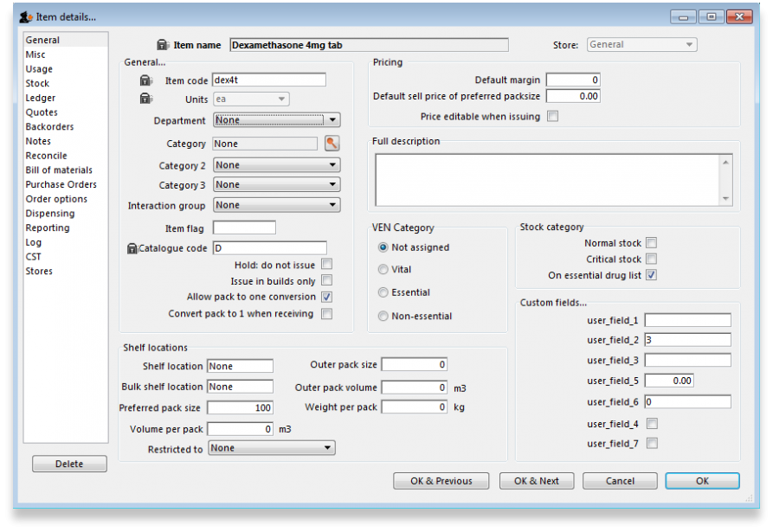Uncheck Allow pack to one conversion

click(x=326, y=297)
